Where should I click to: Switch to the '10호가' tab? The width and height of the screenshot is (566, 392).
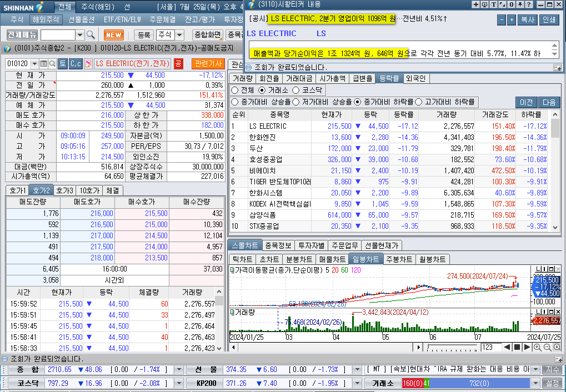89,190
